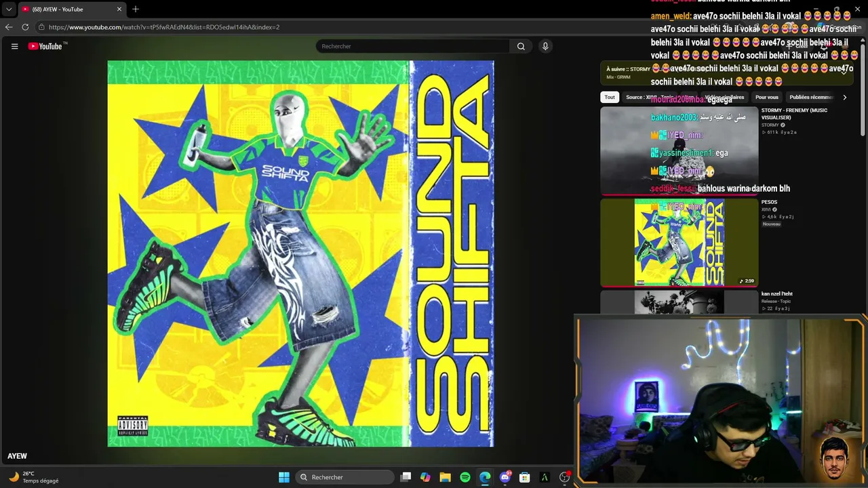The width and height of the screenshot is (868, 488).
Task: Open the weather widget showing 26°C
Action: coord(34,477)
